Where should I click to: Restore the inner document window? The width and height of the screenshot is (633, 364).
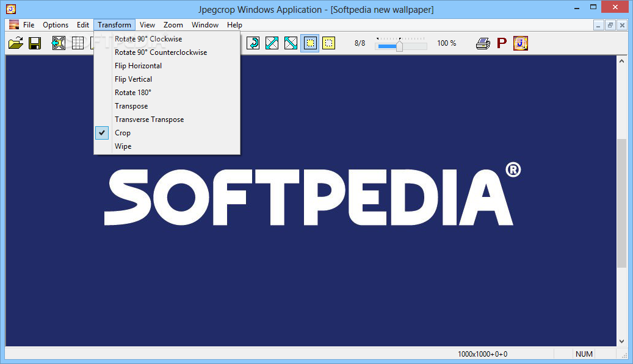pos(610,25)
